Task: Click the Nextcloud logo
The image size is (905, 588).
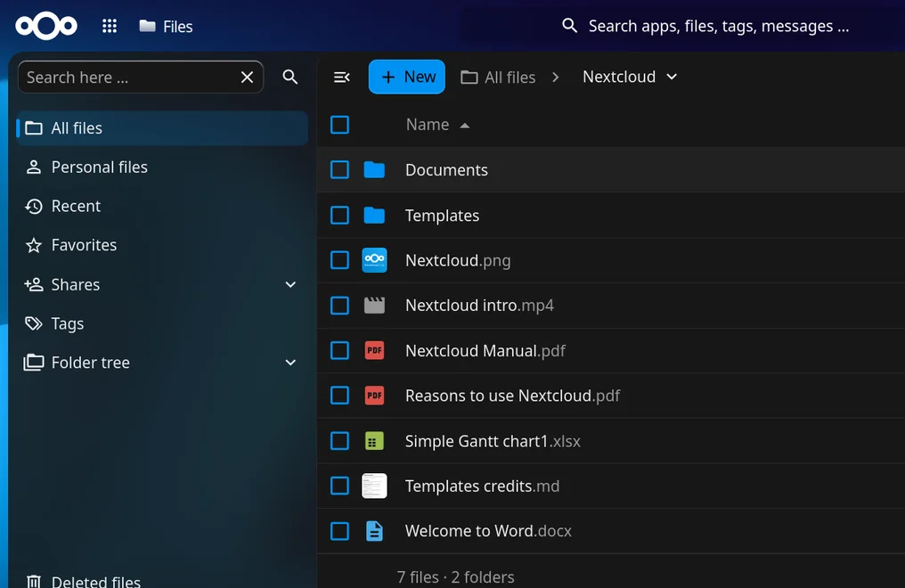Action: pyautogui.click(x=46, y=26)
